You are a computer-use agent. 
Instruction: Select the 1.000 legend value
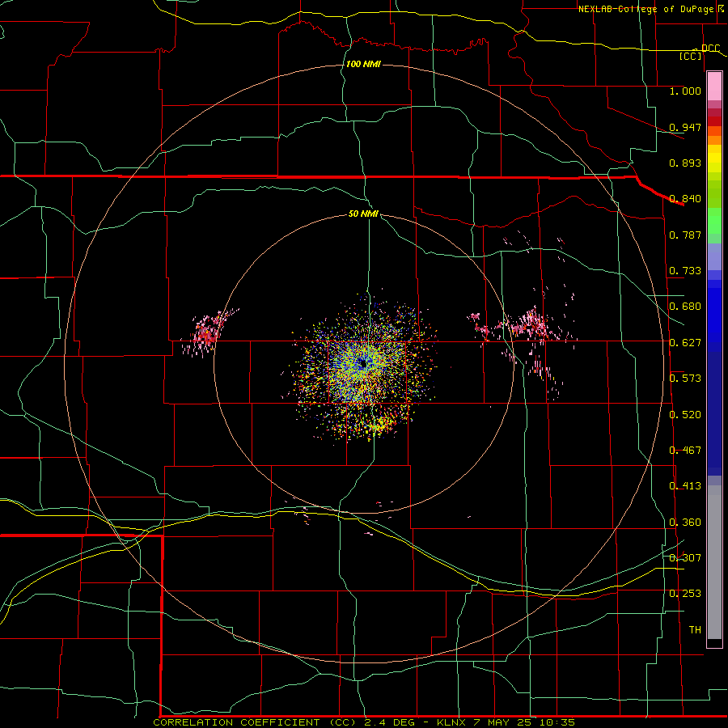coord(685,91)
